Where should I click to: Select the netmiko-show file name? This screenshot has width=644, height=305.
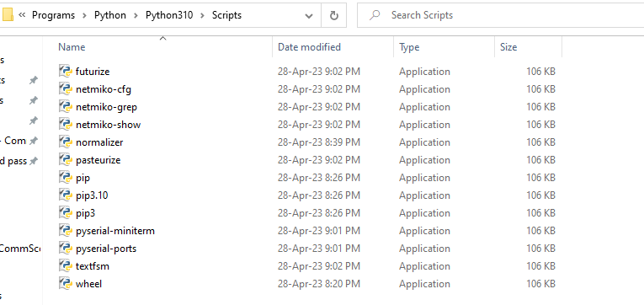click(109, 125)
